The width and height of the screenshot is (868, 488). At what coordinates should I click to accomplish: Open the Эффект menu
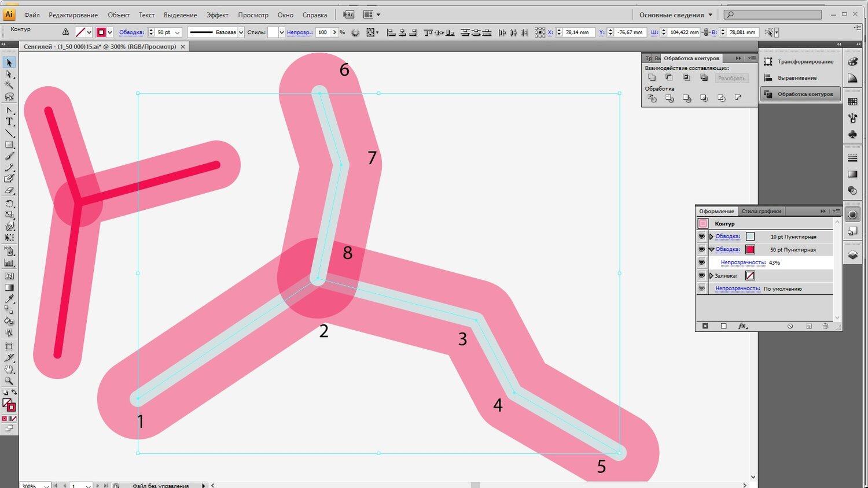point(217,15)
